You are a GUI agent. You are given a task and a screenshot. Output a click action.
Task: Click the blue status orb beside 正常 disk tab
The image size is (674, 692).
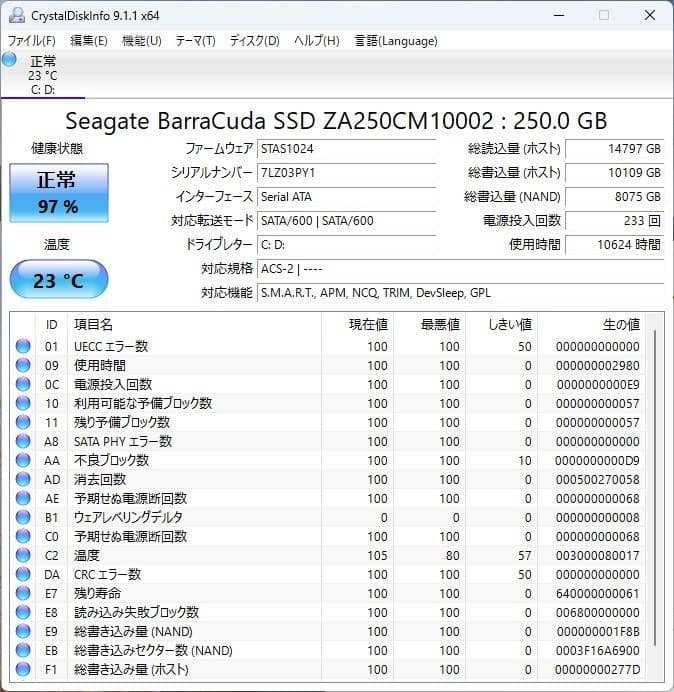pos(9,59)
